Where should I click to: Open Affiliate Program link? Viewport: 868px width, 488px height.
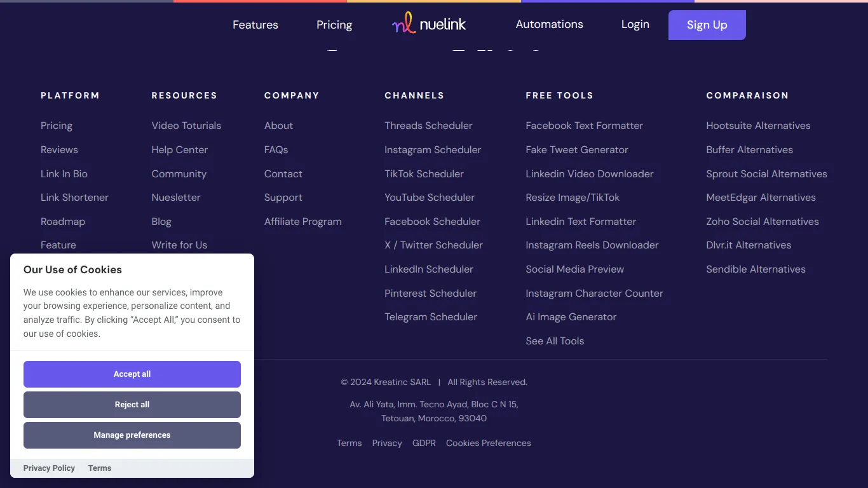[x=303, y=222]
